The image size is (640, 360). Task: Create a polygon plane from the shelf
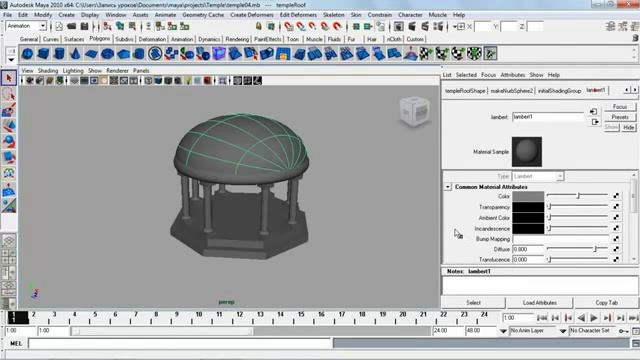91,53
